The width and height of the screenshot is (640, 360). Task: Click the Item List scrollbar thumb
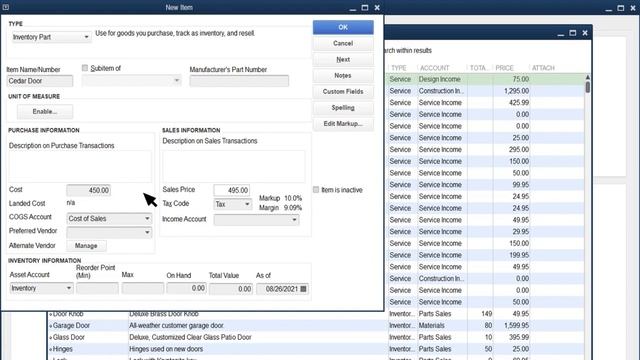click(587, 87)
